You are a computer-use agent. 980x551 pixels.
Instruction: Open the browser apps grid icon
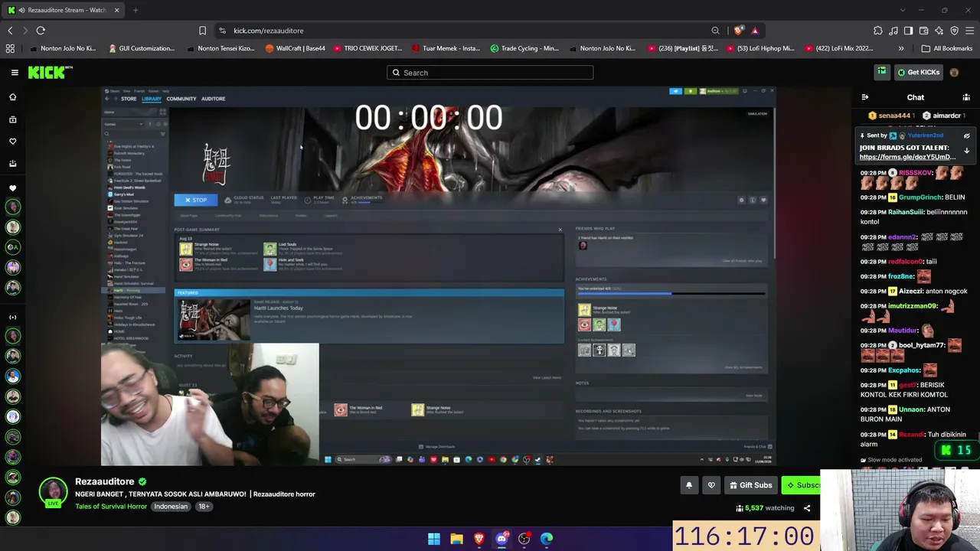[x=10, y=48]
